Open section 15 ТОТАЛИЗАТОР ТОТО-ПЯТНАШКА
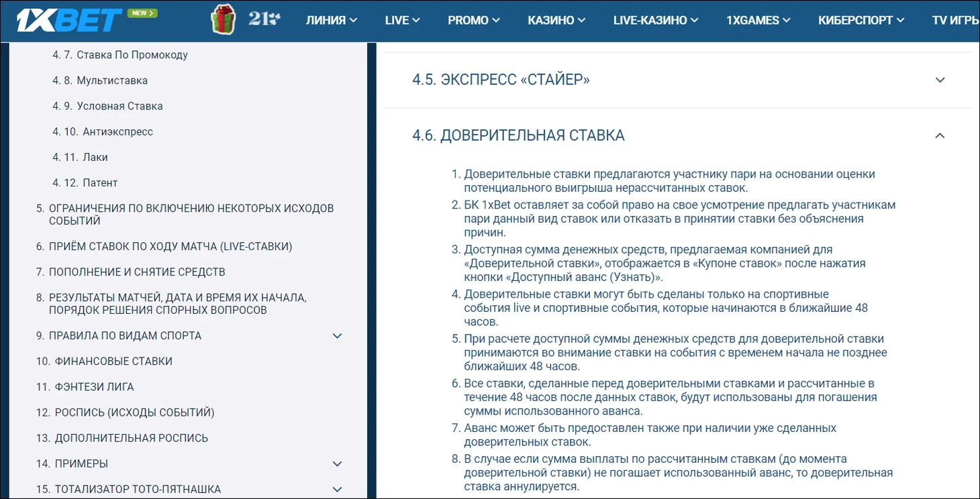 (x=128, y=490)
